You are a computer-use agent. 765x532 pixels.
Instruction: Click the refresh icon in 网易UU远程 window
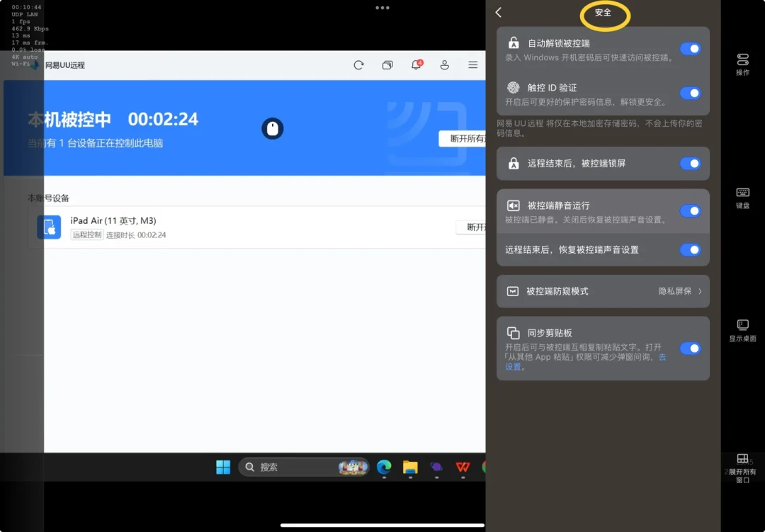[358, 65]
